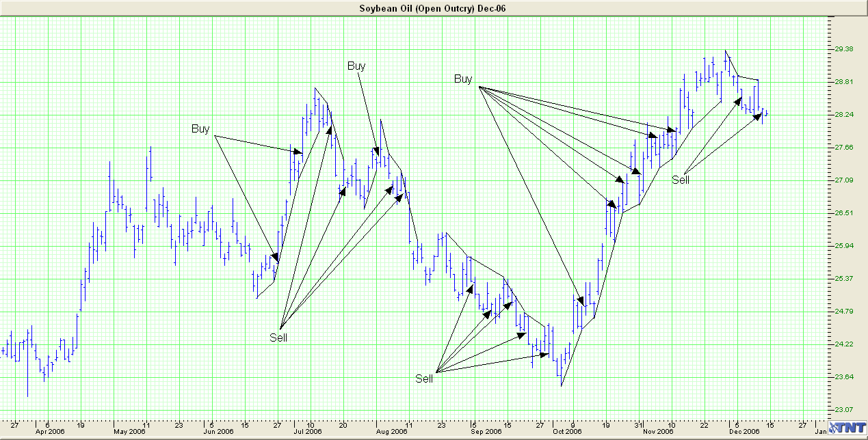Screen dimensions: 868x440
Task: Select the Jan label on the time axis
Action: [x=822, y=432]
